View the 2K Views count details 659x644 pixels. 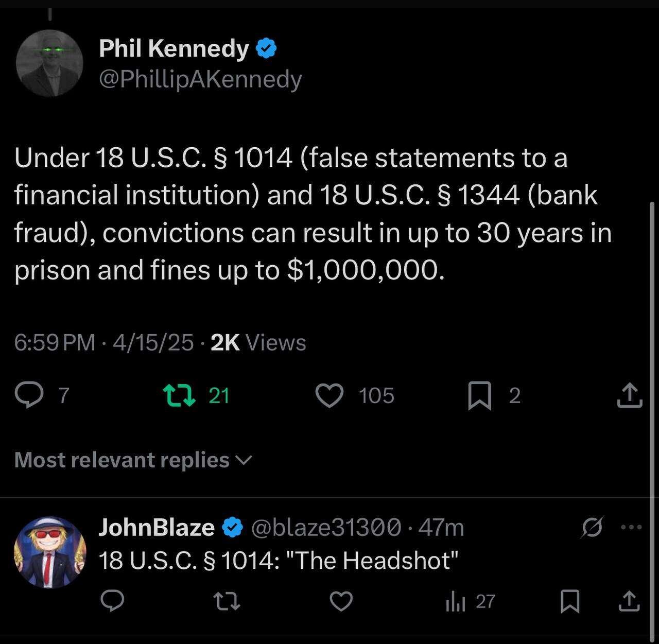pos(258,342)
